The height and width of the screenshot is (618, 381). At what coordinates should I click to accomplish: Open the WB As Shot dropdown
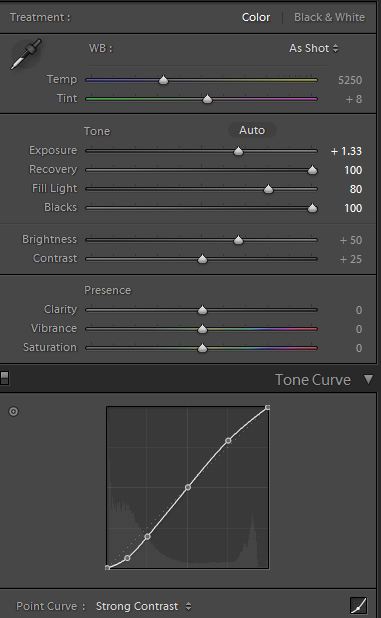(x=314, y=48)
